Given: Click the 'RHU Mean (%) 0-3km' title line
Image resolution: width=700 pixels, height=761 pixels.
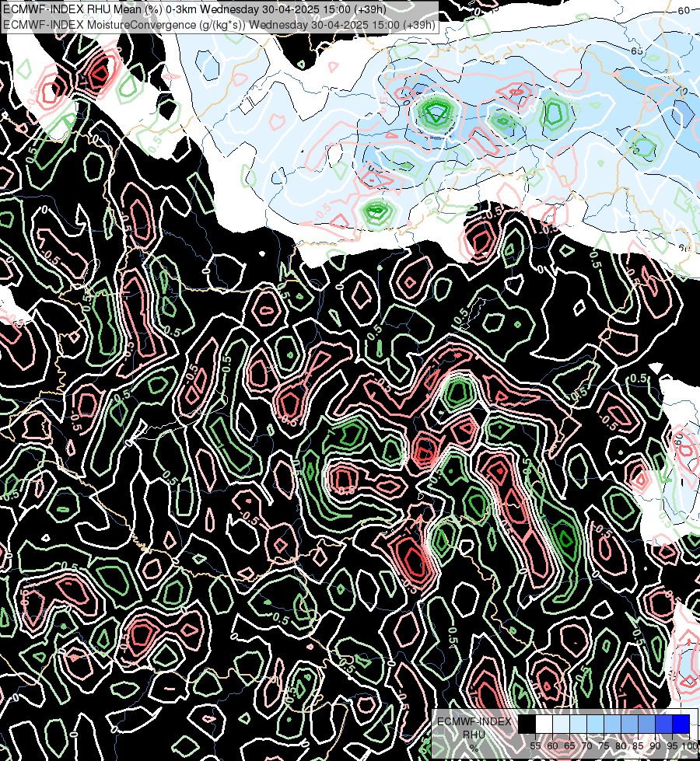Looking at the screenshot, I should click(x=194, y=9).
